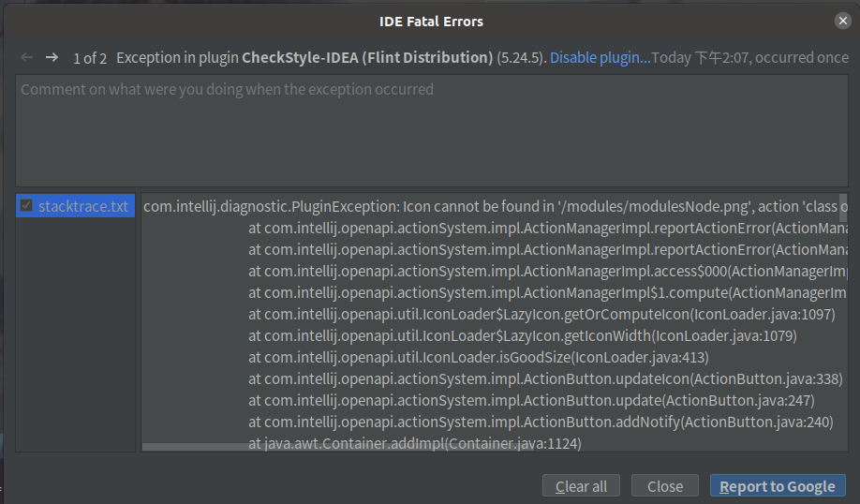Click Report to Google button
The width and height of the screenshot is (860, 504).
pyautogui.click(x=778, y=486)
